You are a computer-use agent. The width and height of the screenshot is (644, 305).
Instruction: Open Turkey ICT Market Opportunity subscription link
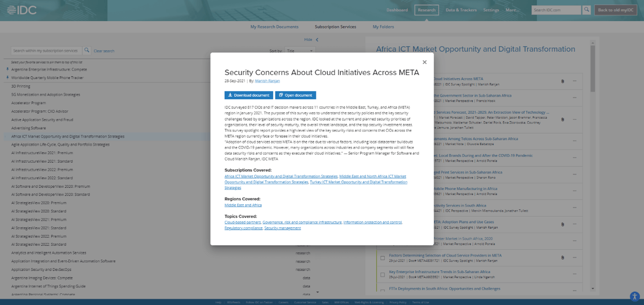coord(358,182)
